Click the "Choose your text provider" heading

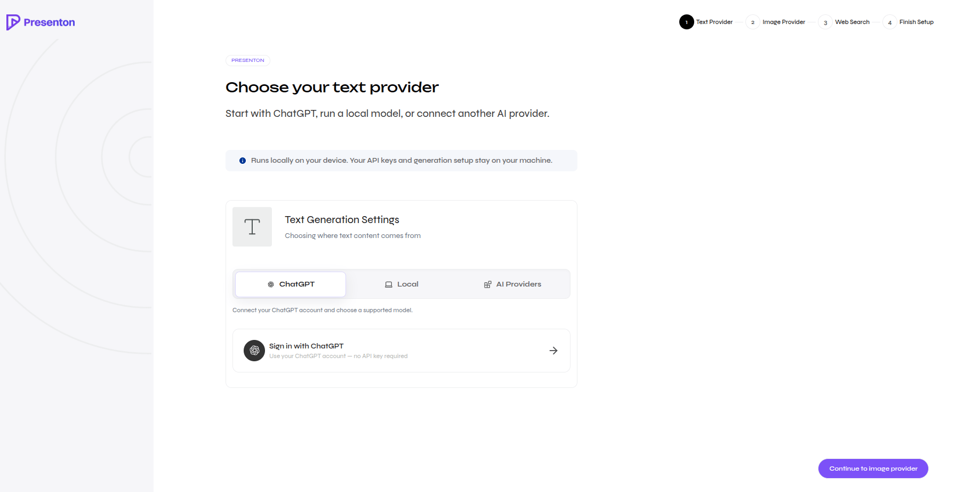point(332,87)
